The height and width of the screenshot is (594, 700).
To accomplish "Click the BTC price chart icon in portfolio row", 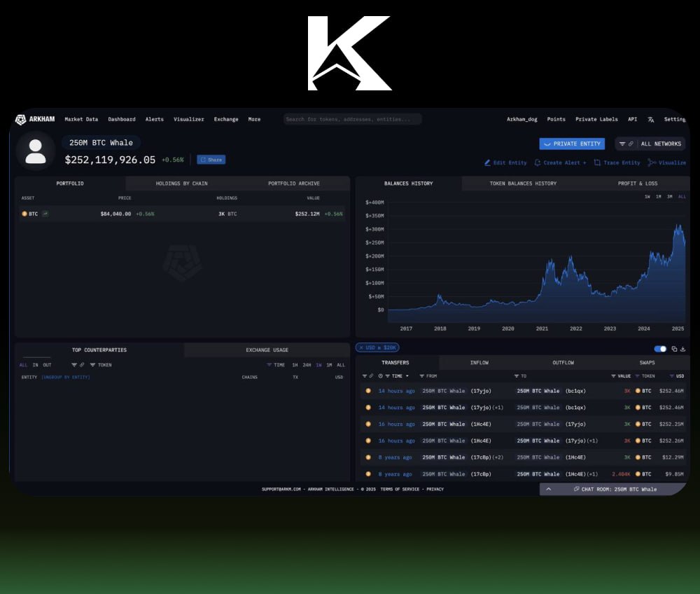I will (45, 214).
